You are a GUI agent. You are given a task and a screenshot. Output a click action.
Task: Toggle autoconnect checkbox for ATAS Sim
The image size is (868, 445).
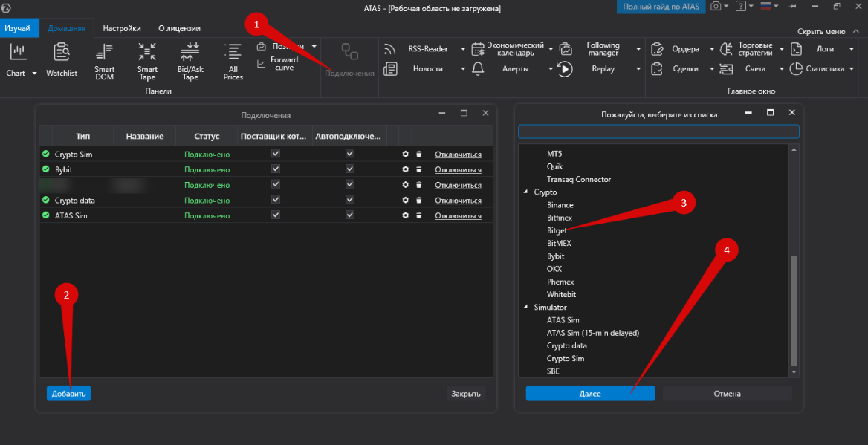tap(350, 215)
